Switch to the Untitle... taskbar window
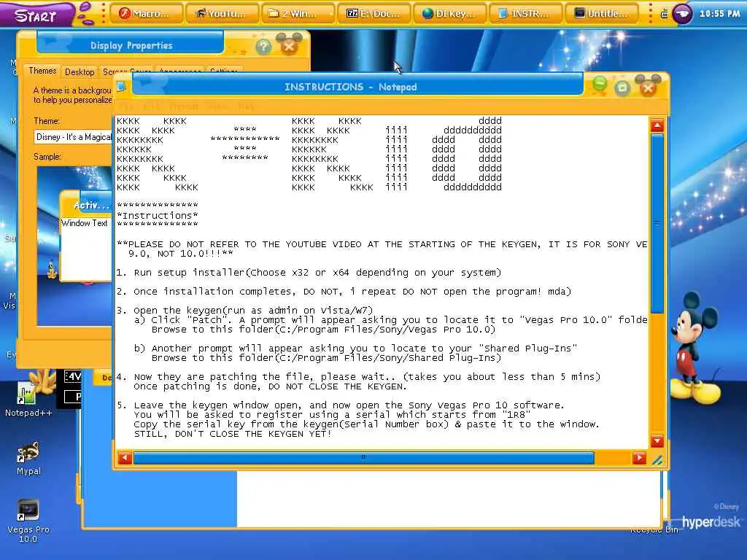Screen dimensions: 747x560 click(x=602, y=14)
